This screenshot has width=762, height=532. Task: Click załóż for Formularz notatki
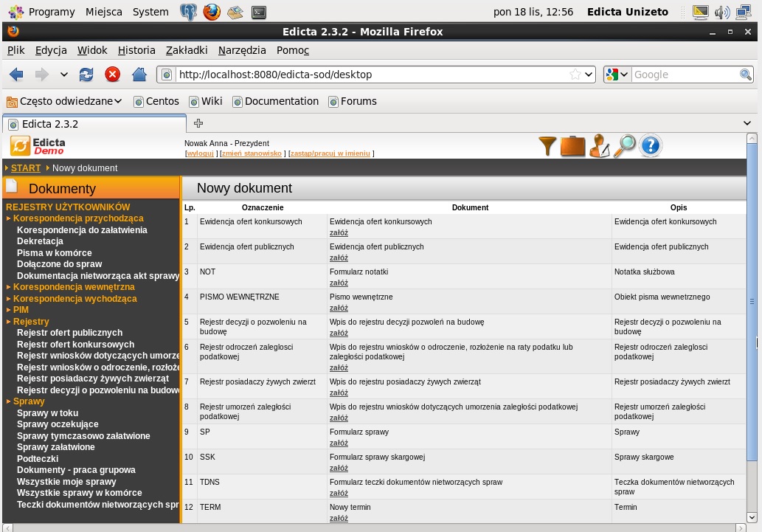[339, 283]
